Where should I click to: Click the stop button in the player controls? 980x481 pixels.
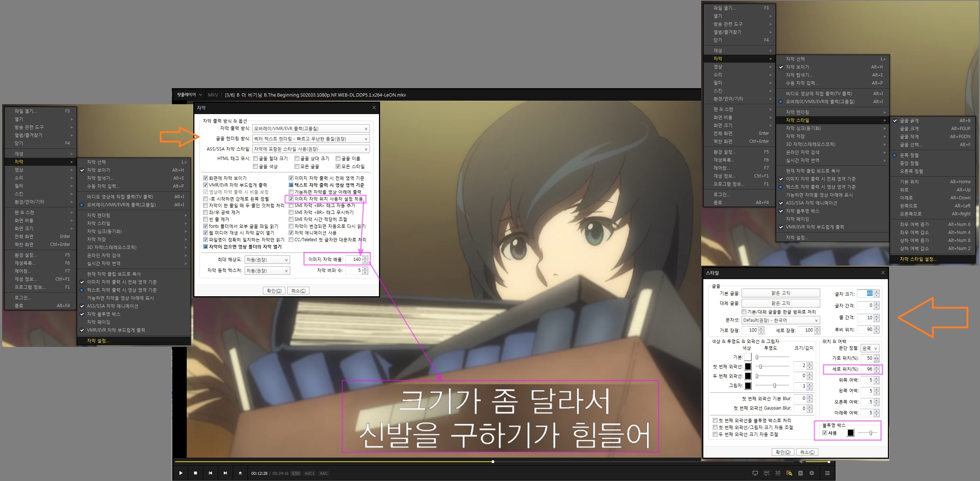[x=195, y=473]
